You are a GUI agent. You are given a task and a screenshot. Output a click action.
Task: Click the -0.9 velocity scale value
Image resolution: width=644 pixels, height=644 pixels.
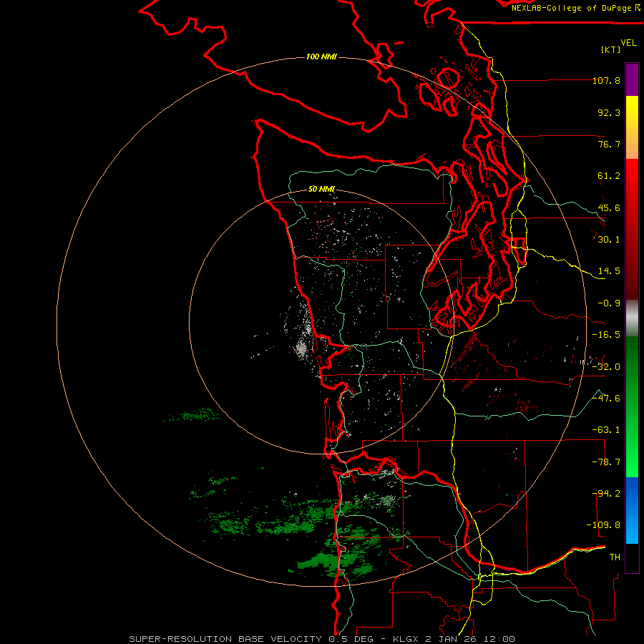click(x=609, y=303)
